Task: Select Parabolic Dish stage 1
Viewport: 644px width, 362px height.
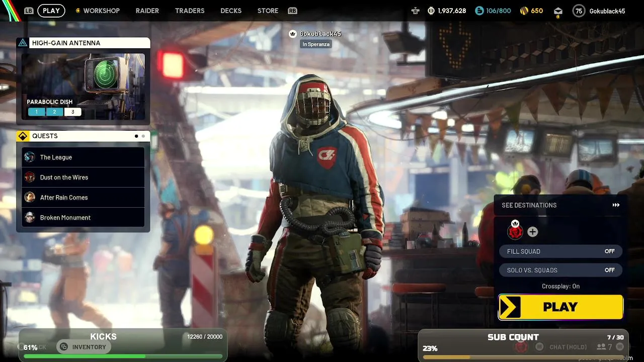Action: pyautogui.click(x=36, y=112)
